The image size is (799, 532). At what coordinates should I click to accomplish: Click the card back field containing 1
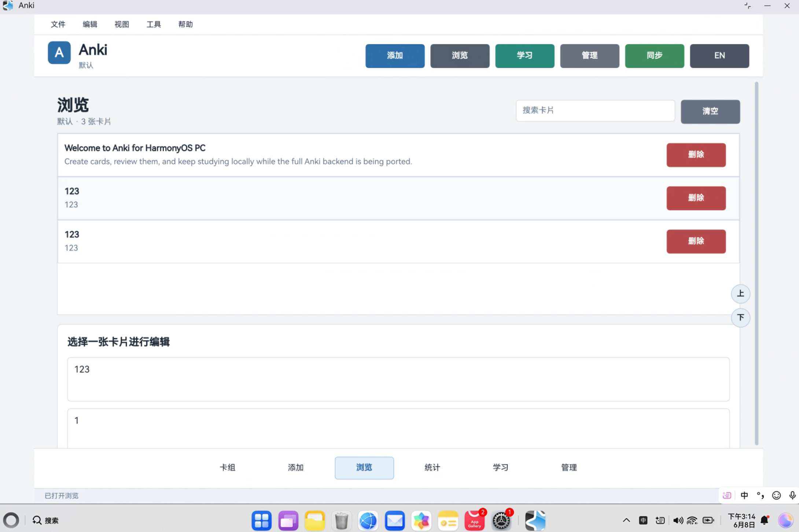click(x=398, y=428)
